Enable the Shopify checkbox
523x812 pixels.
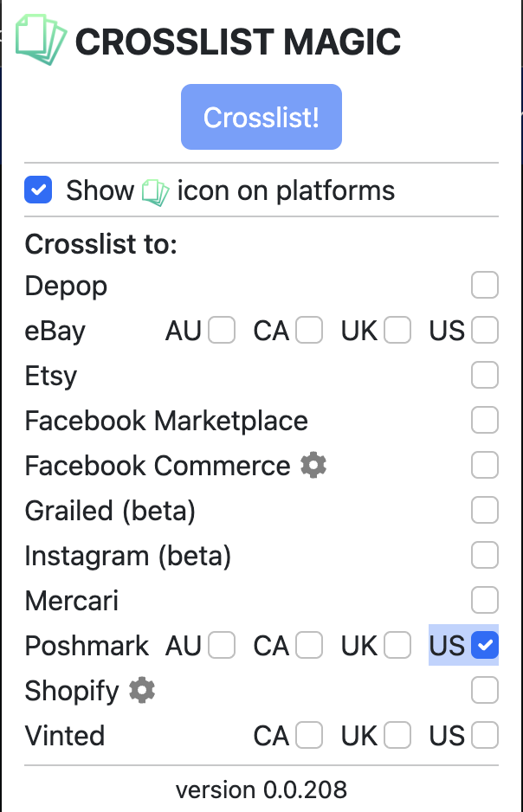tap(484, 691)
